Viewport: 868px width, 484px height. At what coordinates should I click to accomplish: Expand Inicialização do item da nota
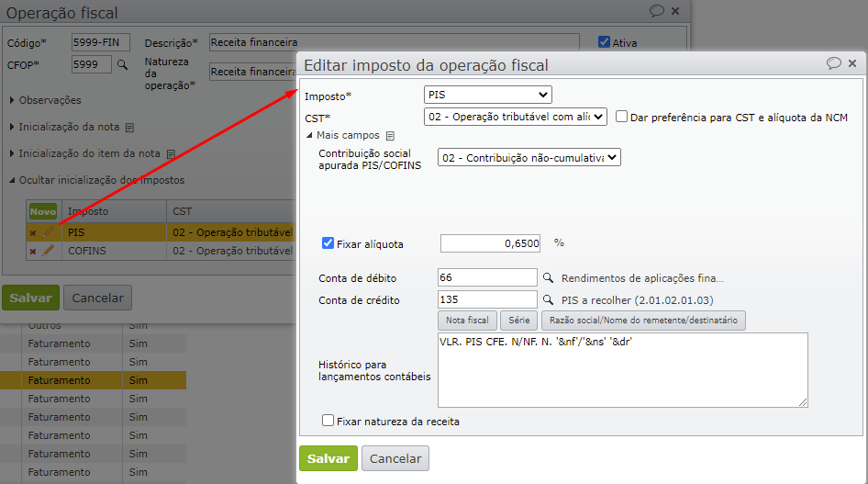click(12, 153)
